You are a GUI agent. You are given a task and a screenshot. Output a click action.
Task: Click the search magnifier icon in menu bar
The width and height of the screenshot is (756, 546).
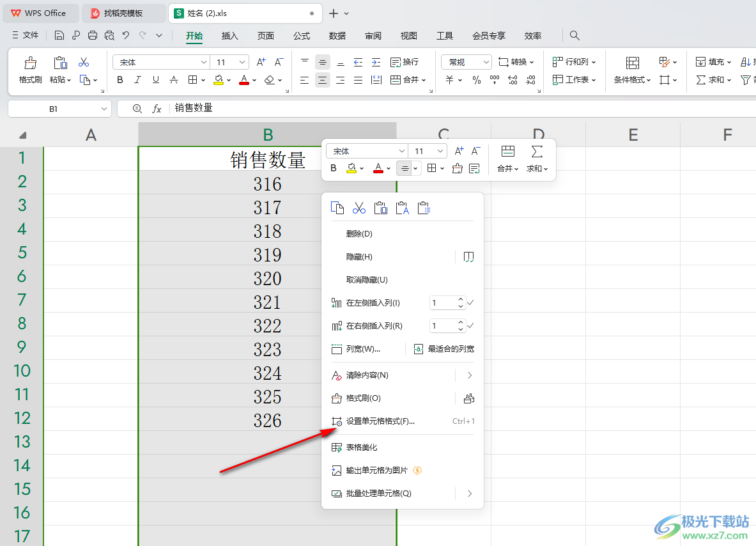point(575,36)
